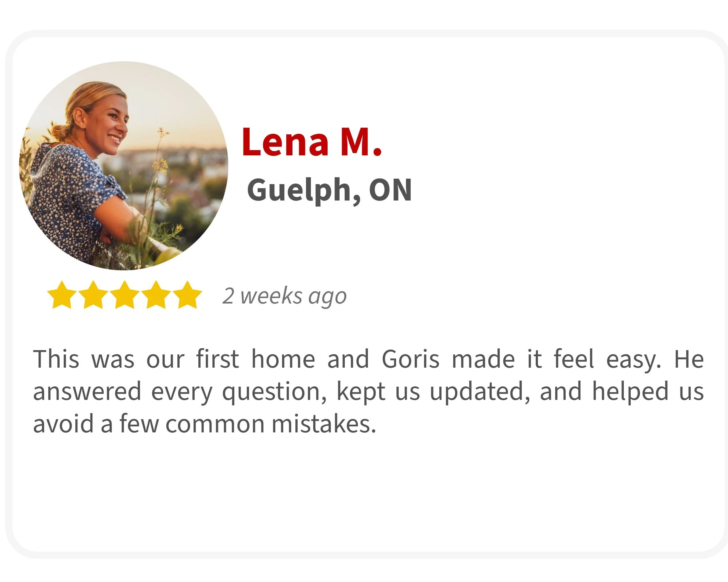728x582 pixels.
Task: Select the second gold star
Action: pos(93,295)
